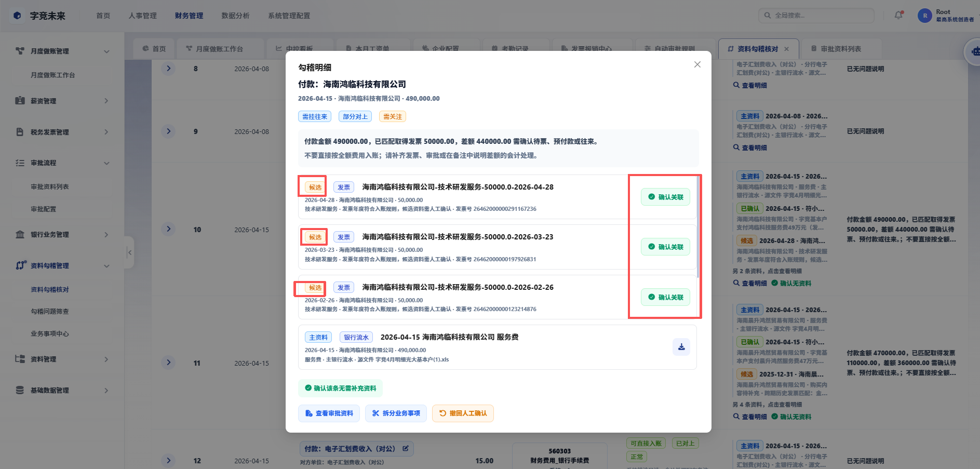Open the notifications bell
Viewport: 980px width, 469px height.
tap(898, 16)
